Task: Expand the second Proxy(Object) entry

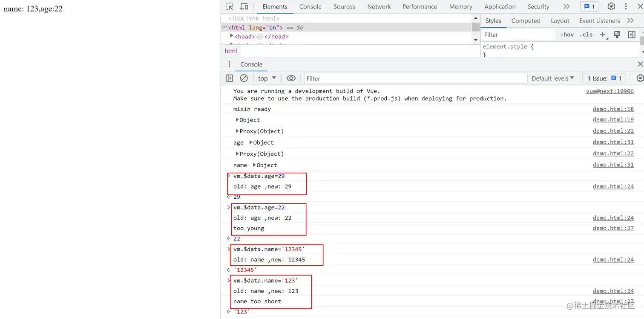Action: point(237,154)
